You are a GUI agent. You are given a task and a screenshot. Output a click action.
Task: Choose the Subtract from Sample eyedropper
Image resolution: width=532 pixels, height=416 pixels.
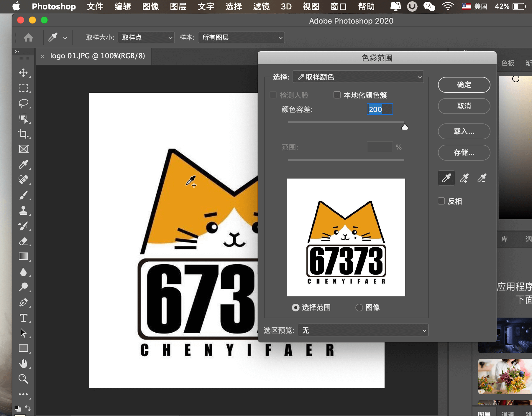tap(482, 178)
